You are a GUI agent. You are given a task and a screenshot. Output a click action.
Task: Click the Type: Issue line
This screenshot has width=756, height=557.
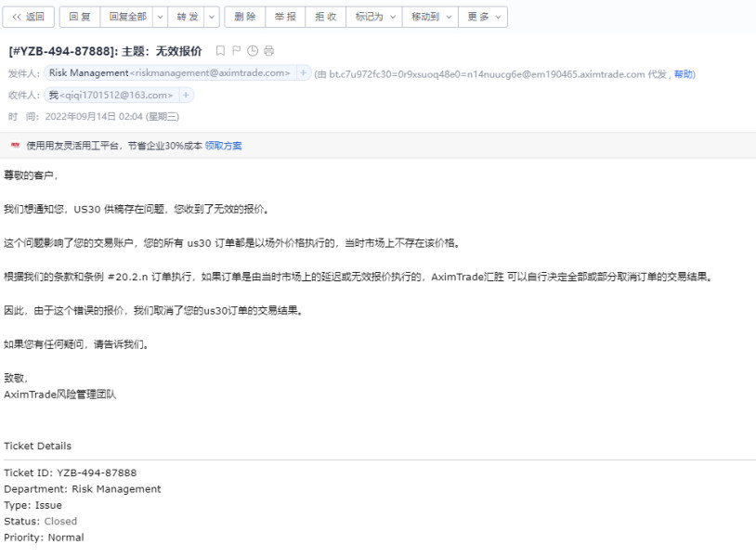pos(33,505)
